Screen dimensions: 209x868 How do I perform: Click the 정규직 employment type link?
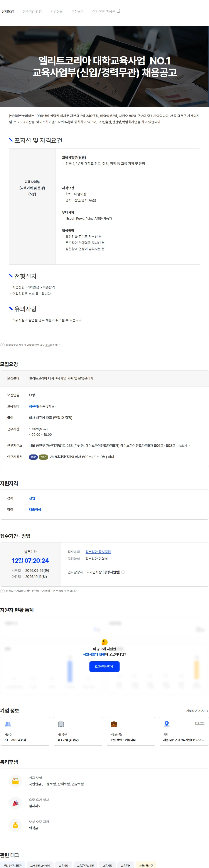pos(33,406)
